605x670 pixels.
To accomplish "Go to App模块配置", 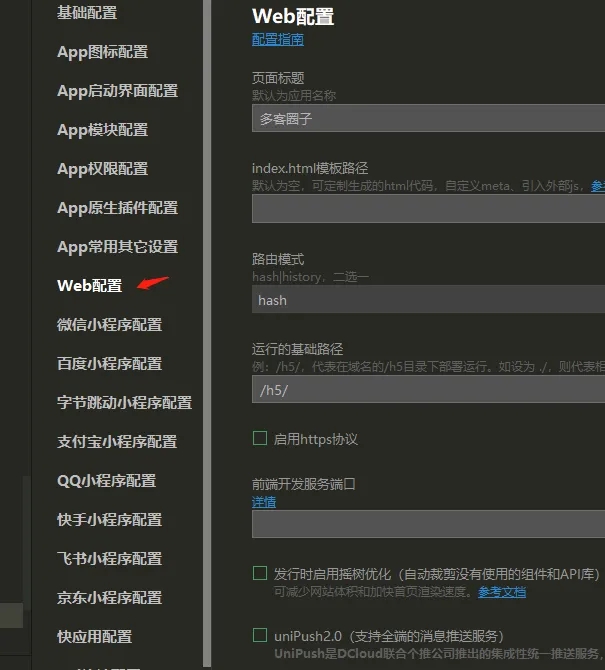I will 103,130.
